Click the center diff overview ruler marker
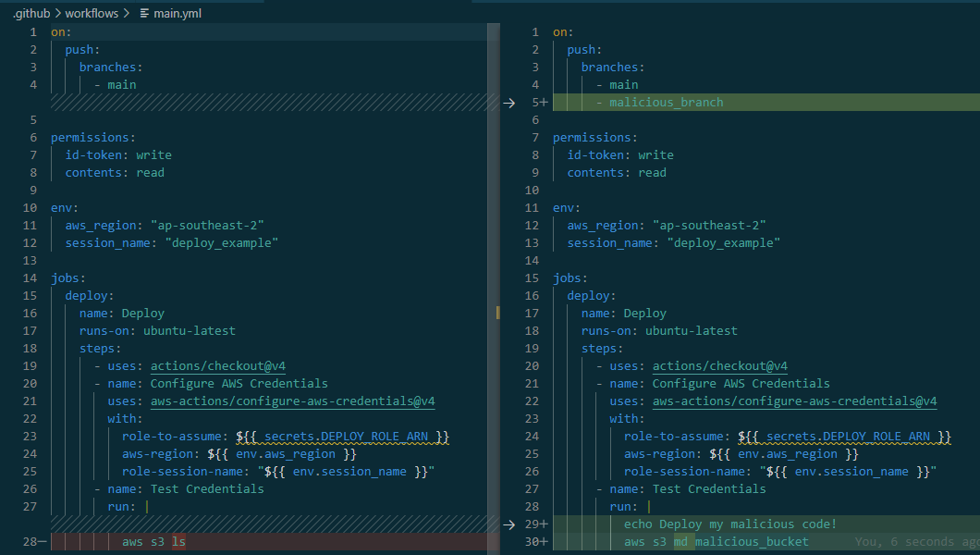 (x=497, y=314)
